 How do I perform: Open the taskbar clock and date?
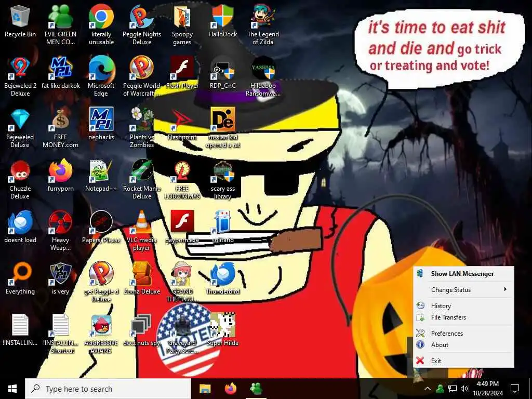click(487, 389)
